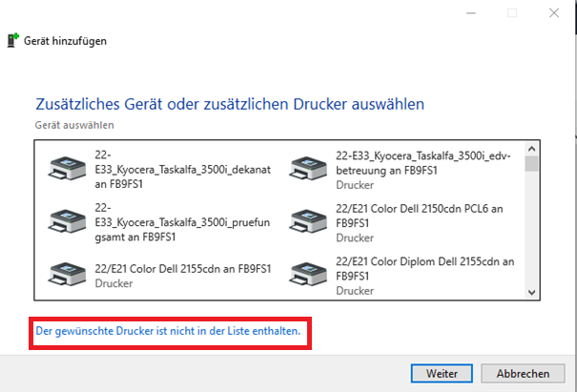Screen dimensions: 577x392
Task: Select the 22-E33_Kyocera_Taskalfa_3500i_dekanat text label
Action: (183, 169)
